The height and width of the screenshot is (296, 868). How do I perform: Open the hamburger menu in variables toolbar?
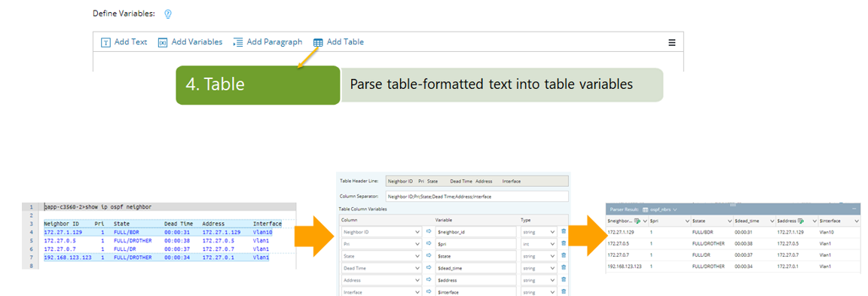click(672, 42)
